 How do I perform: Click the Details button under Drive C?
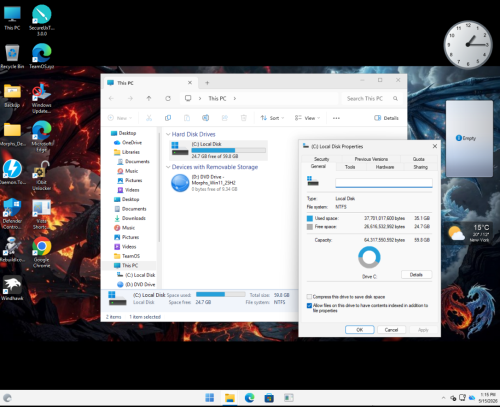[x=416, y=275]
